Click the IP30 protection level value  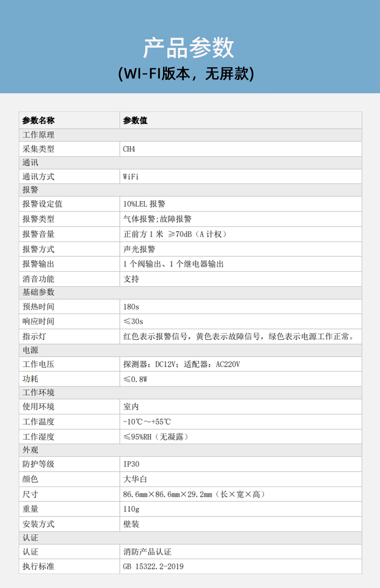coord(131,464)
